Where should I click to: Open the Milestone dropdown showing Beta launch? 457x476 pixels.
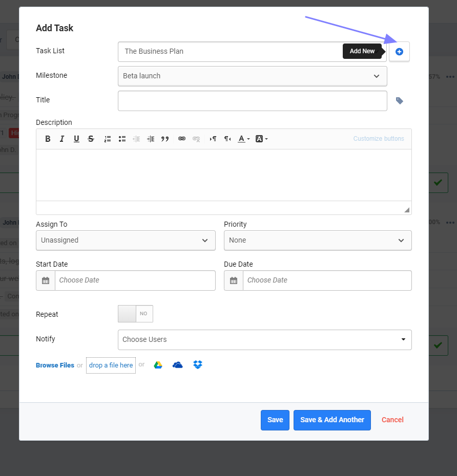(253, 76)
